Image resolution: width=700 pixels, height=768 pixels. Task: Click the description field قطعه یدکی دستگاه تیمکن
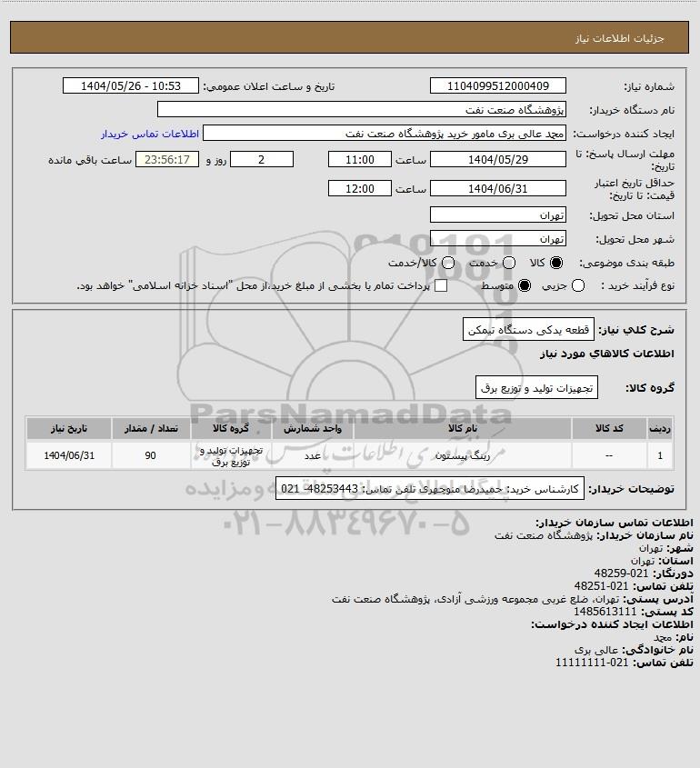coord(528,330)
